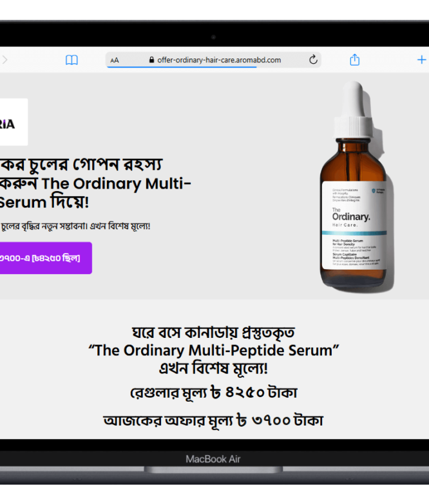
Task: Click the "The Ordinary Multi-Peptide Serum" section heading
Action: tap(214, 350)
